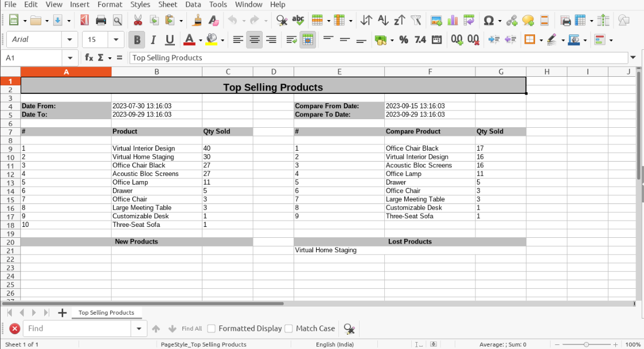Open the Font Name dropdown
Screen dimensions: 644x349
(69, 40)
